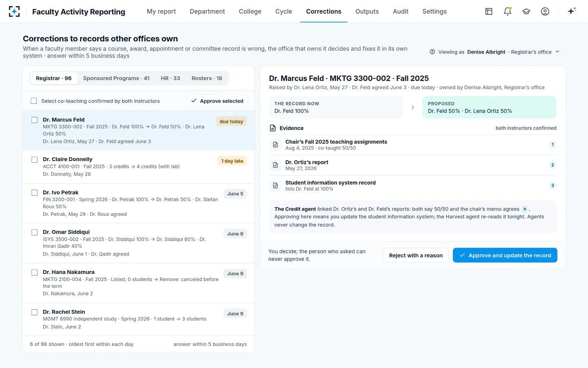Click the '1 day late' badge
The width and height of the screenshot is (588, 368).
click(x=232, y=161)
